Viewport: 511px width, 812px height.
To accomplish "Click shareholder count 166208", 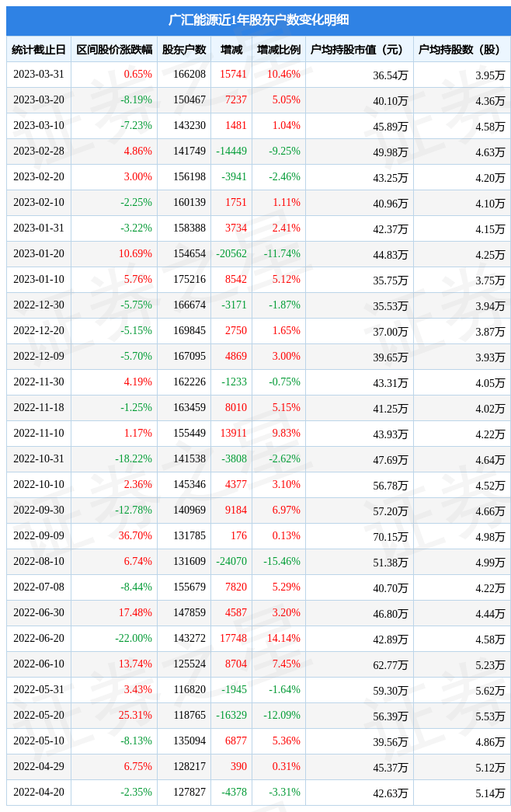I will (x=189, y=74).
